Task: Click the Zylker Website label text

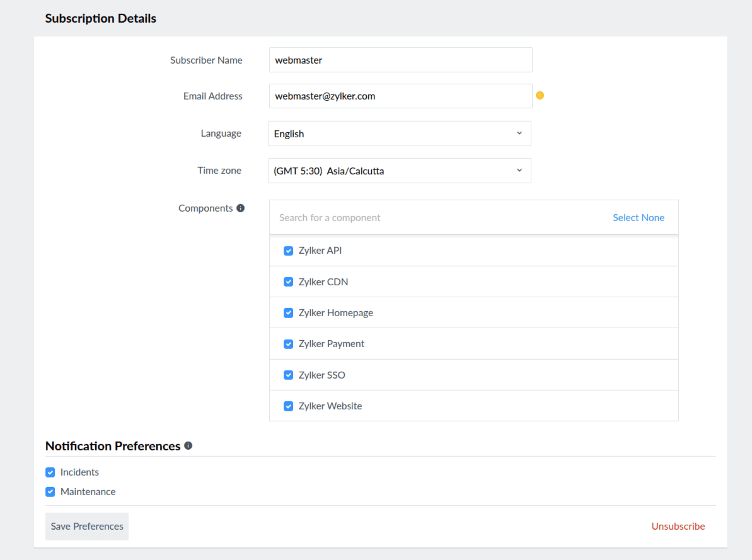Action: [x=330, y=406]
